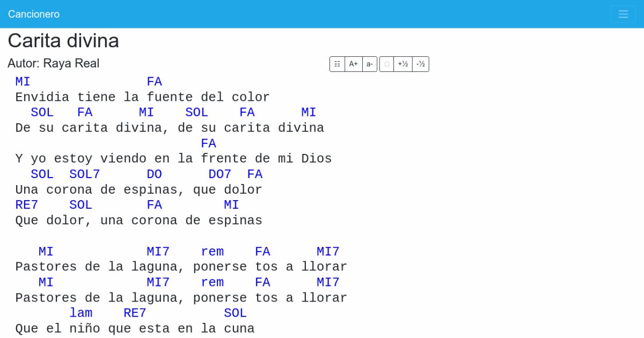This screenshot has width=644, height=338.
Task: Open the hamburger navigation menu
Action: [x=623, y=14]
